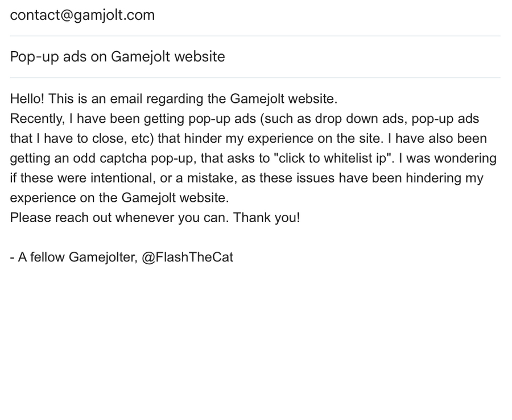The image size is (512, 420).
Task: Click the signature '@FlashTheCat'
Action: pyautogui.click(x=187, y=257)
